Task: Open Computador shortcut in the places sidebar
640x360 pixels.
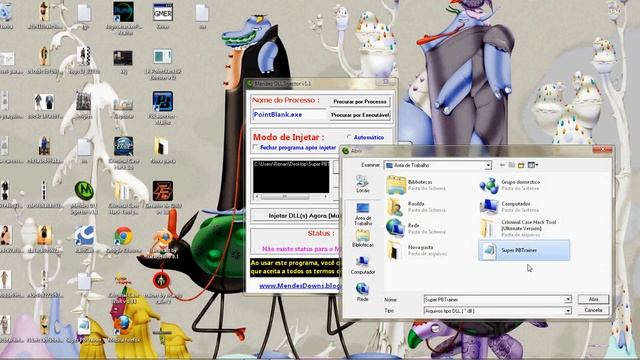Action: click(362, 265)
